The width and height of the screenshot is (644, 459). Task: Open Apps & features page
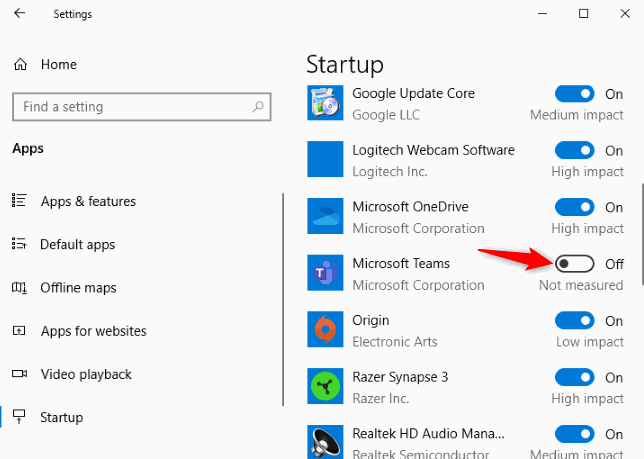coord(88,201)
